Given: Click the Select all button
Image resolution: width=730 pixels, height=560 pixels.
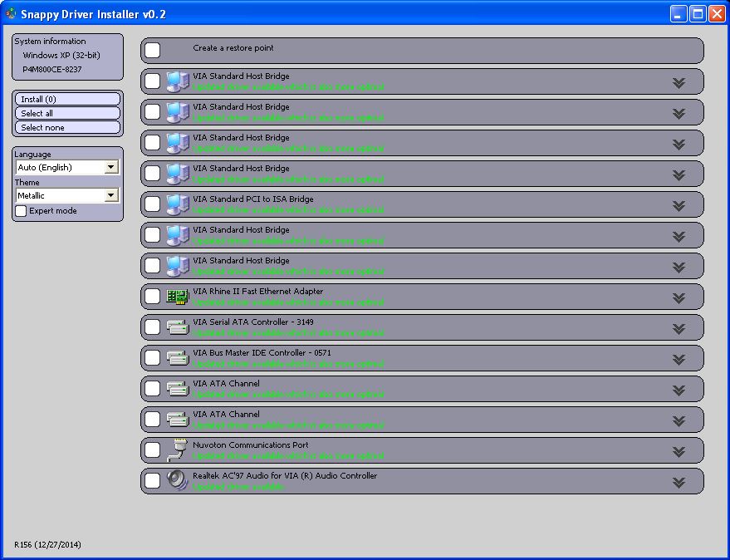Looking at the screenshot, I should click(67, 113).
